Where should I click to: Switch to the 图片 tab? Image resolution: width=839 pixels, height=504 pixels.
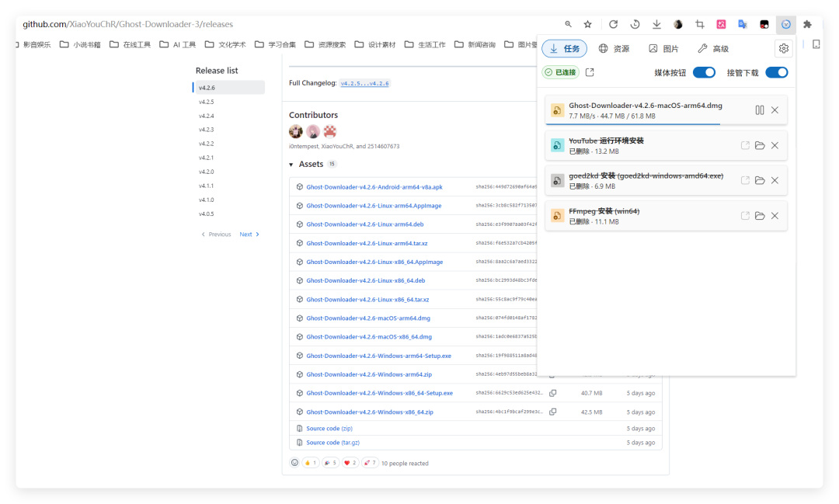coord(663,49)
